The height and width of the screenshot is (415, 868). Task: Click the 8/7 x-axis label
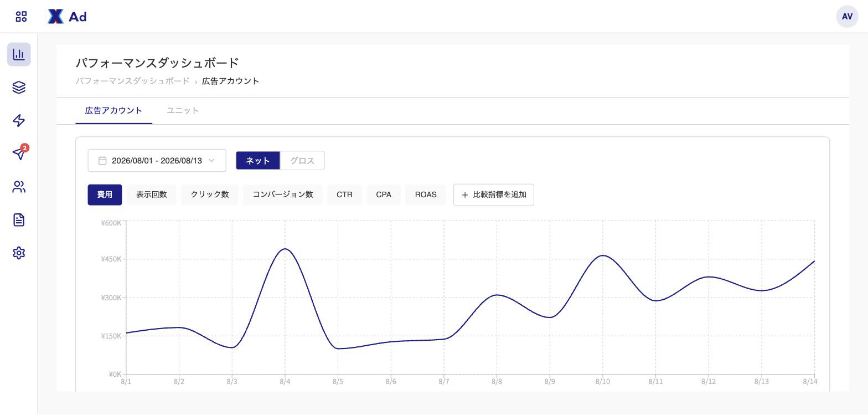(x=443, y=381)
